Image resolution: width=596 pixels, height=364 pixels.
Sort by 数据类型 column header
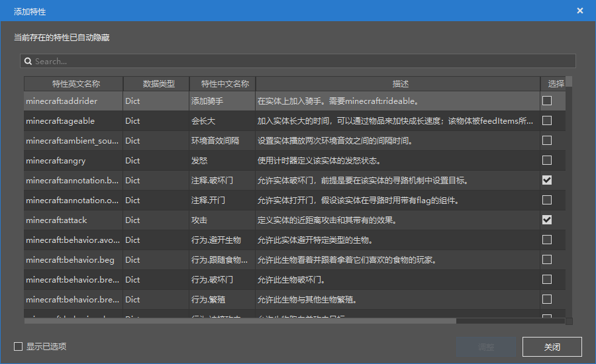(156, 83)
